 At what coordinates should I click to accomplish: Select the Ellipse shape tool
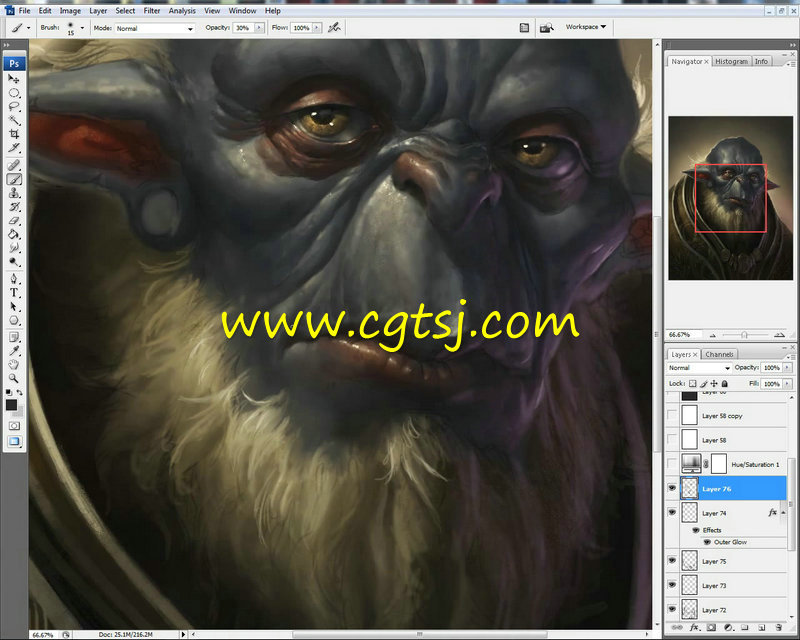click(14, 320)
